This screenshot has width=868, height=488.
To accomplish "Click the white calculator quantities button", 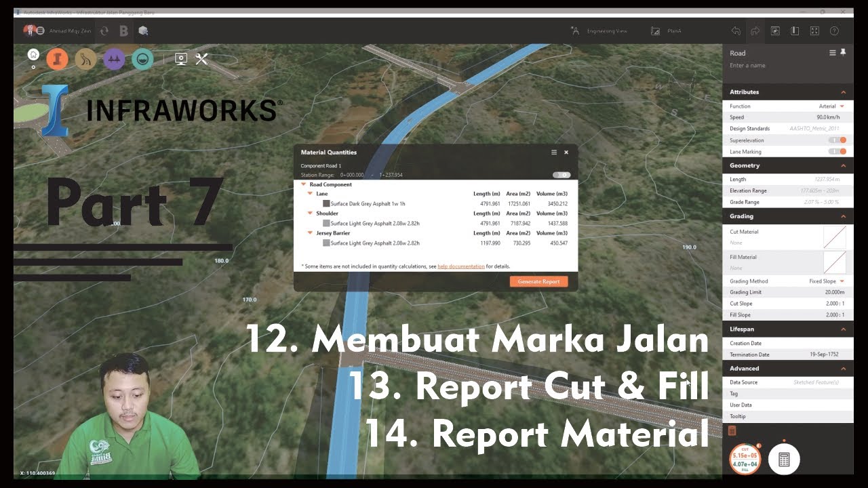I will click(784, 460).
